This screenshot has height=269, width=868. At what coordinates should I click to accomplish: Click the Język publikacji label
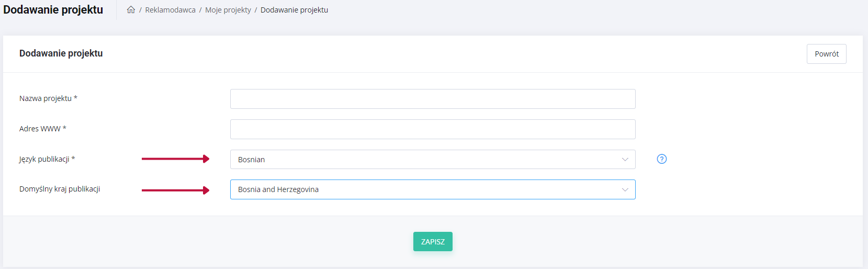tap(47, 159)
